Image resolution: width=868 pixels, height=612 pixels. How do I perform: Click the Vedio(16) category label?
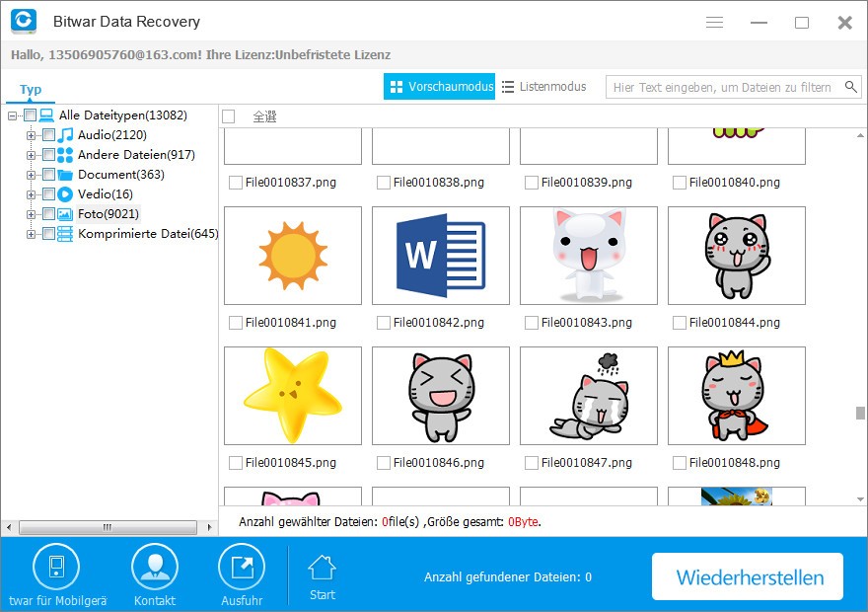click(x=106, y=194)
